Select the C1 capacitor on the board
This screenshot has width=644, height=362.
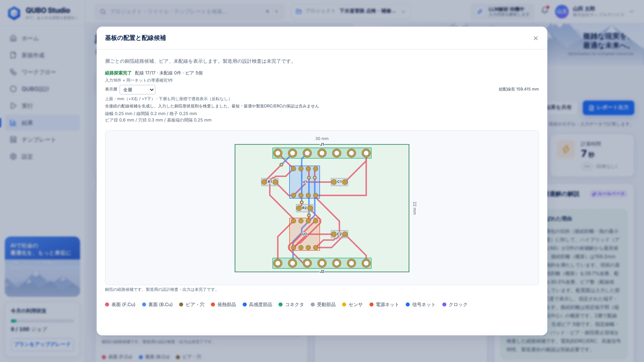339,182
